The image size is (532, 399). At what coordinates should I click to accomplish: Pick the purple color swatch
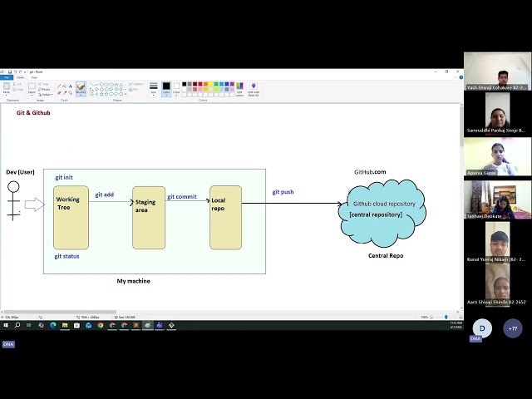(x=232, y=84)
